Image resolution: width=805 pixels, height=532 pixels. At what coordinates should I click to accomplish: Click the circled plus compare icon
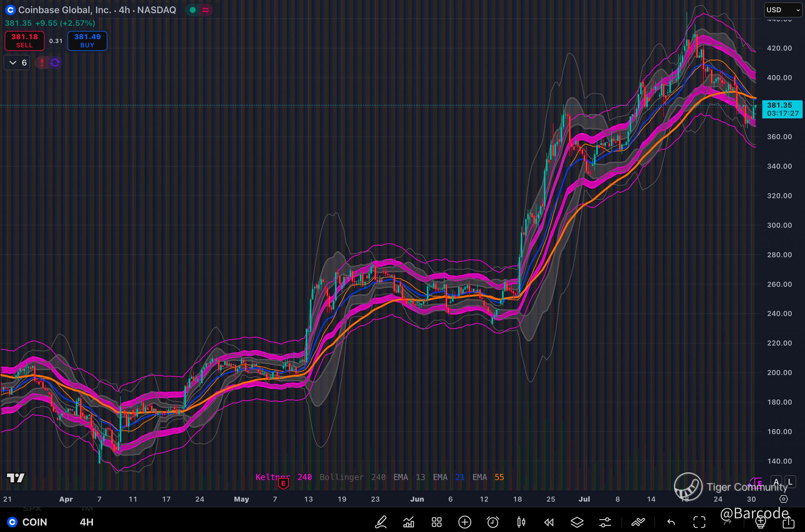coord(465,522)
